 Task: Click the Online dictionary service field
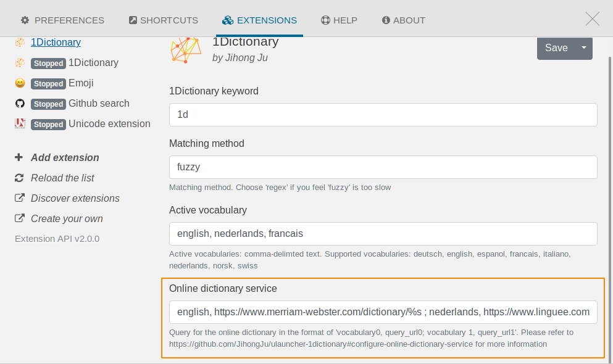pyautogui.click(x=383, y=312)
